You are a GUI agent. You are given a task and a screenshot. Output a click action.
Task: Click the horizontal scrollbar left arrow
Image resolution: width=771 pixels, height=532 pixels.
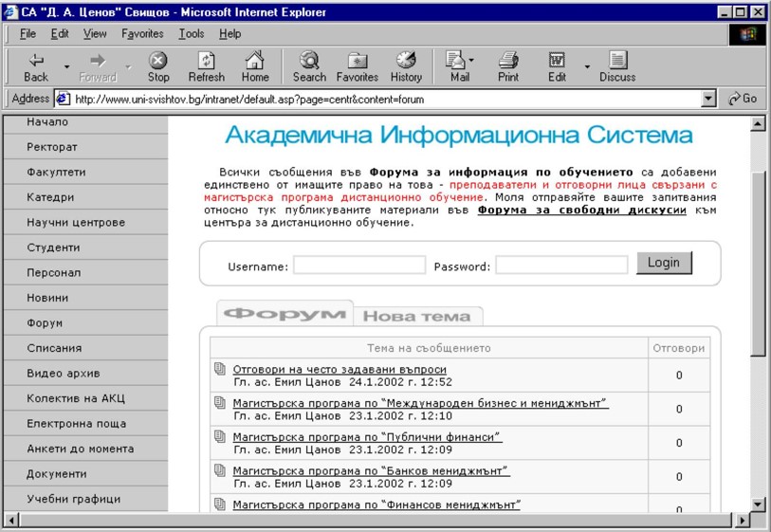coord(11,520)
